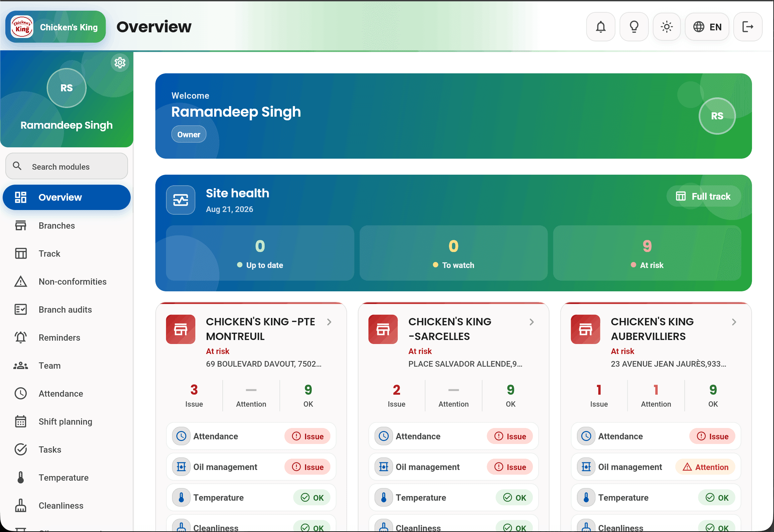Screen dimensions: 774x532
Task: Click the lightbulb tips icon
Action: pos(634,27)
